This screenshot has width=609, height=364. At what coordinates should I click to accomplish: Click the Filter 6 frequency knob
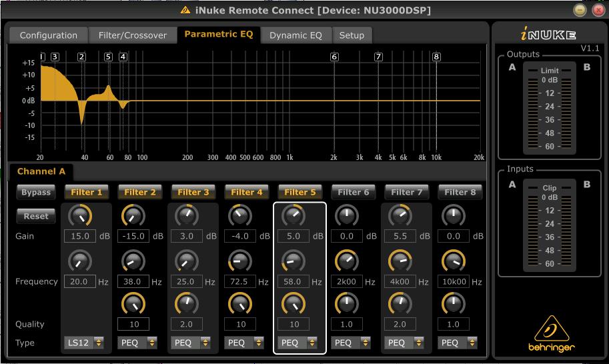346,261
